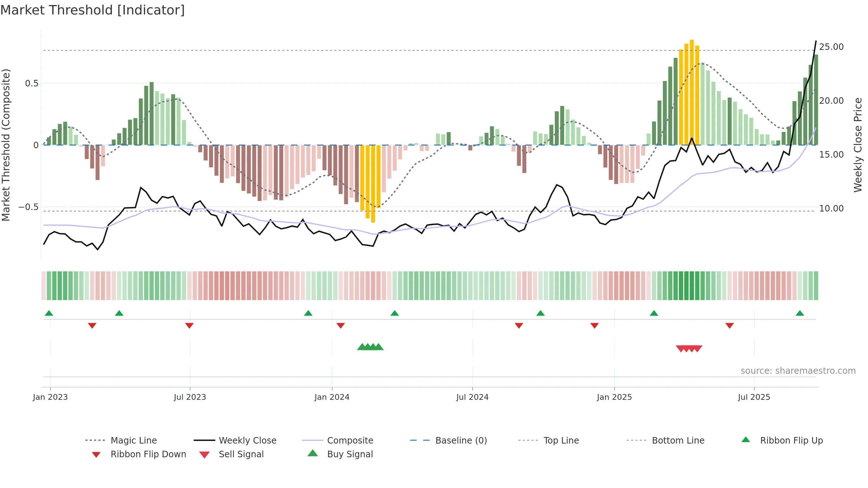The image size is (868, 488).
Task: Click the 15.00 price axis label
Action: (831, 155)
